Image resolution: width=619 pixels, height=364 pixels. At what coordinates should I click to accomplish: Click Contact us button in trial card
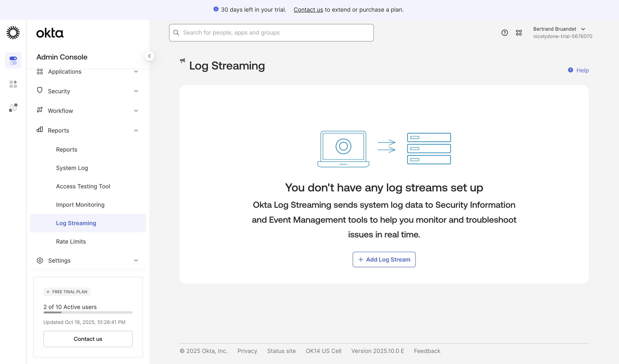coord(88,339)
